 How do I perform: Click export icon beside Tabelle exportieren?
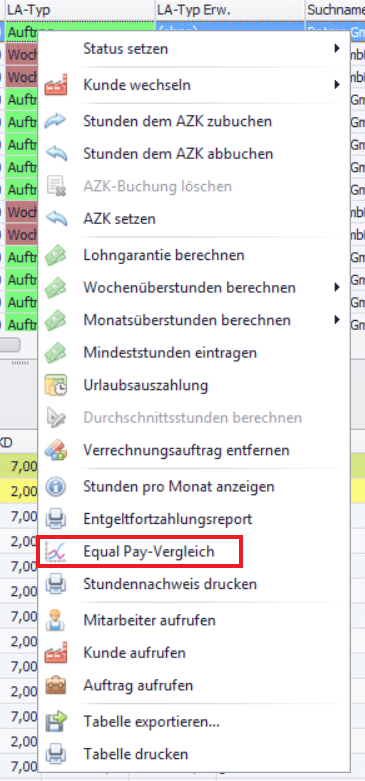(x=56, y=722)
